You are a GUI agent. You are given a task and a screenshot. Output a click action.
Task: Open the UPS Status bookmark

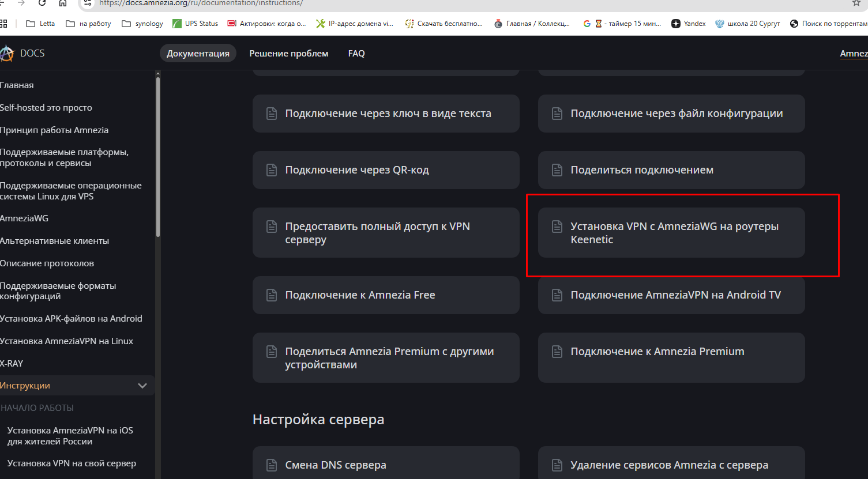point(196,24)
